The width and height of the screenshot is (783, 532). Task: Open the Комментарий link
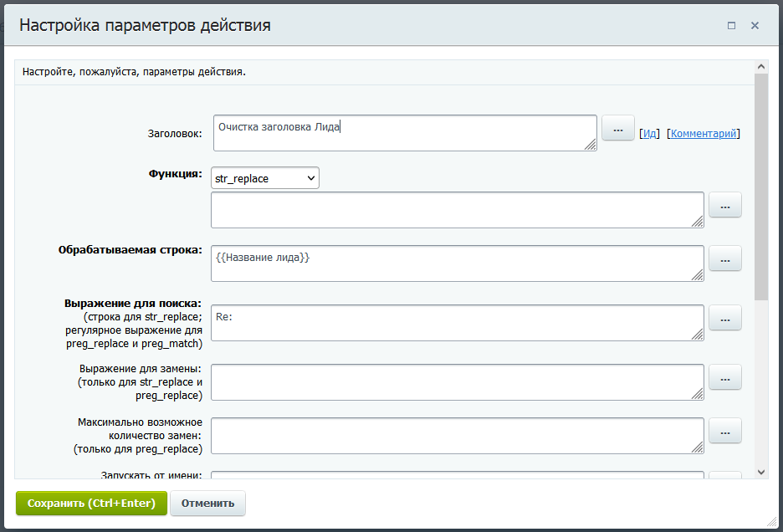tap(704, 133)
